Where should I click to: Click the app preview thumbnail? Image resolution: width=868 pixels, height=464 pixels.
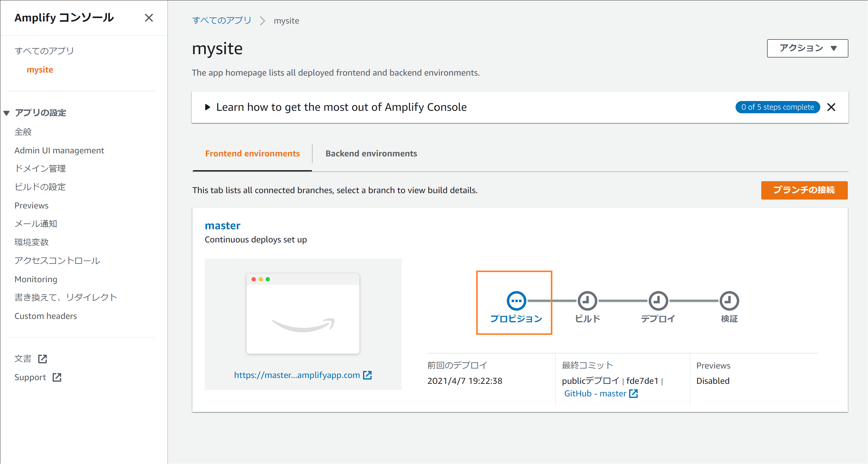point(302,314)
